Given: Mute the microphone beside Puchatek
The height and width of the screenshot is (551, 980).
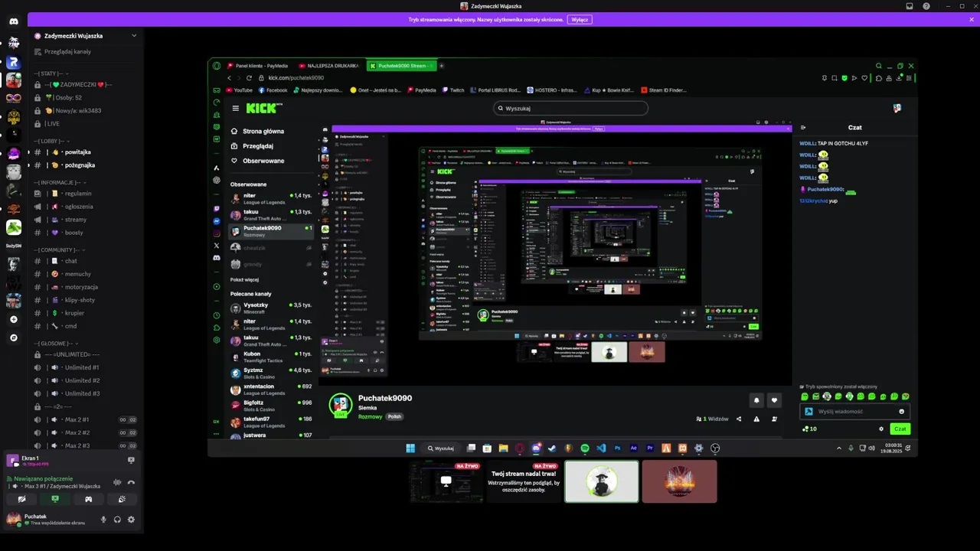Looking at the screenshot, I should point(103,520).
